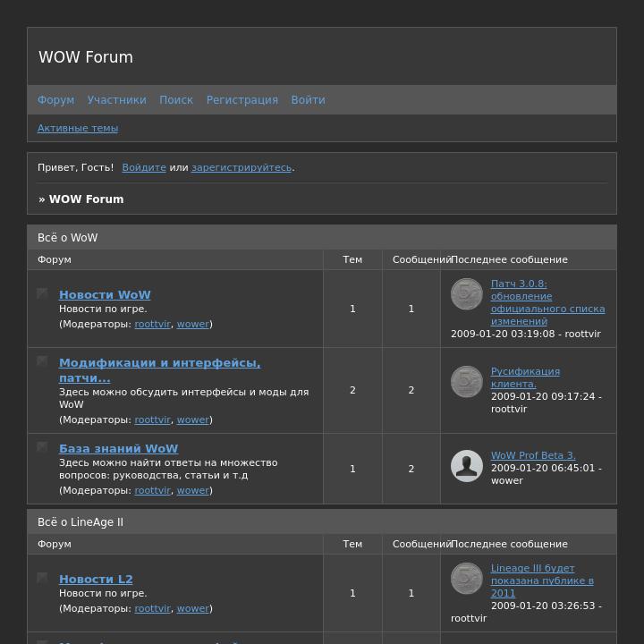The height and width of the screenshot is (644, 644).
Task: Go to the Участники members page
Action: tap(116, 100)
